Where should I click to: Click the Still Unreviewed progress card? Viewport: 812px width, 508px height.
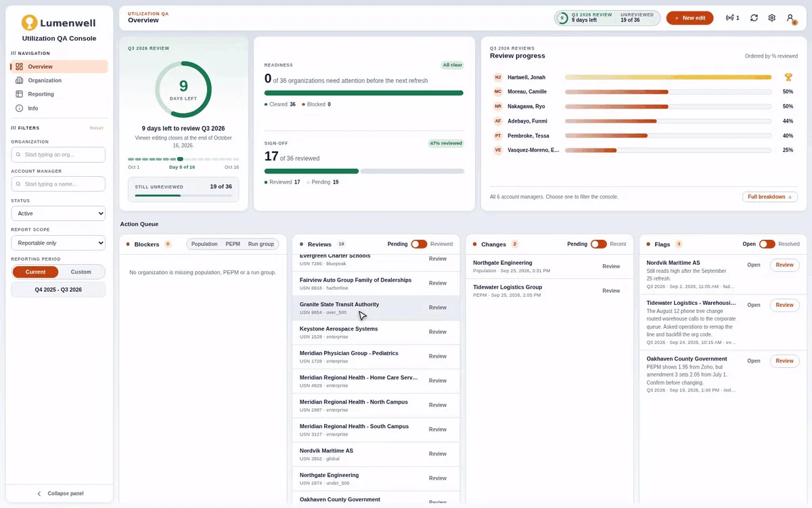(183, 190)
